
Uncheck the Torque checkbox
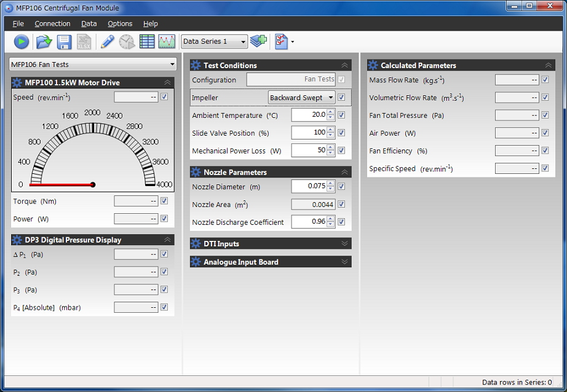[164, 201]
